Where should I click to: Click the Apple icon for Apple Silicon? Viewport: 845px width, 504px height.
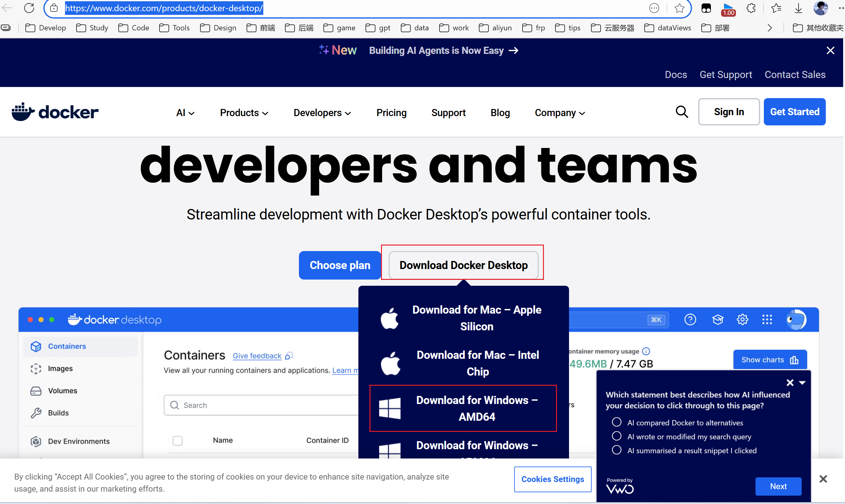pyautogui.click(x=389, y=318)
